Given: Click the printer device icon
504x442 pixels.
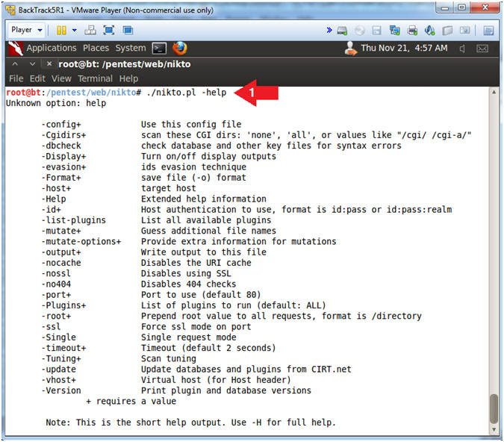Looking at the screenshot, I should 412,31.
